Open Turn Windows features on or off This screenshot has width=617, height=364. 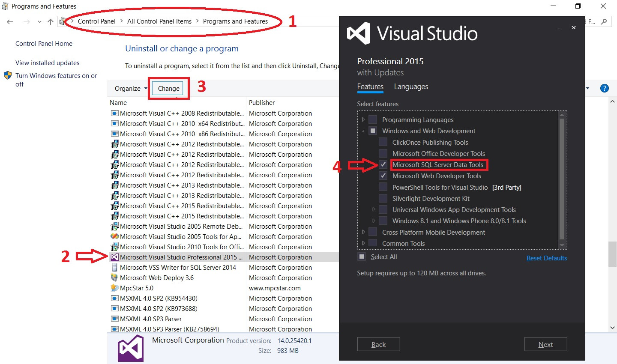[56, 80]
